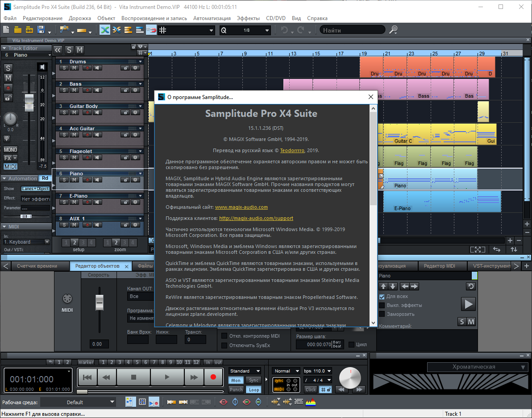532x418 pixels.
Task: Toggle the snap magnet grid icon
Action: coord(151,30)
